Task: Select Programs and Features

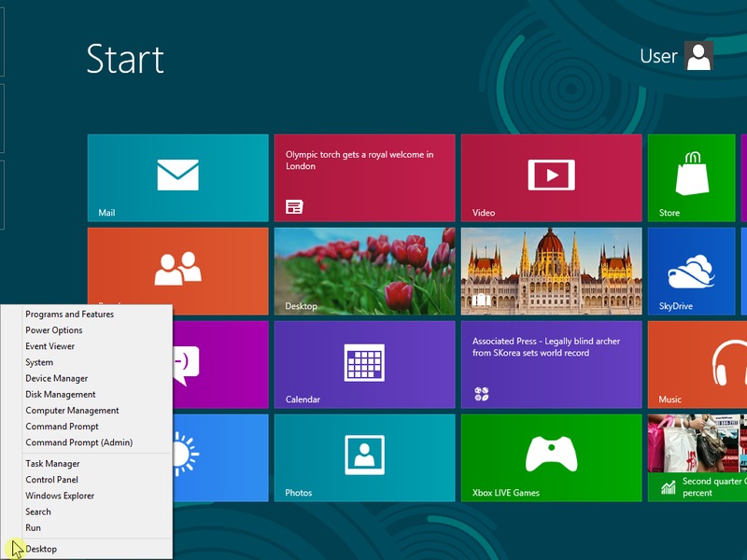Action: click(86, 315)
